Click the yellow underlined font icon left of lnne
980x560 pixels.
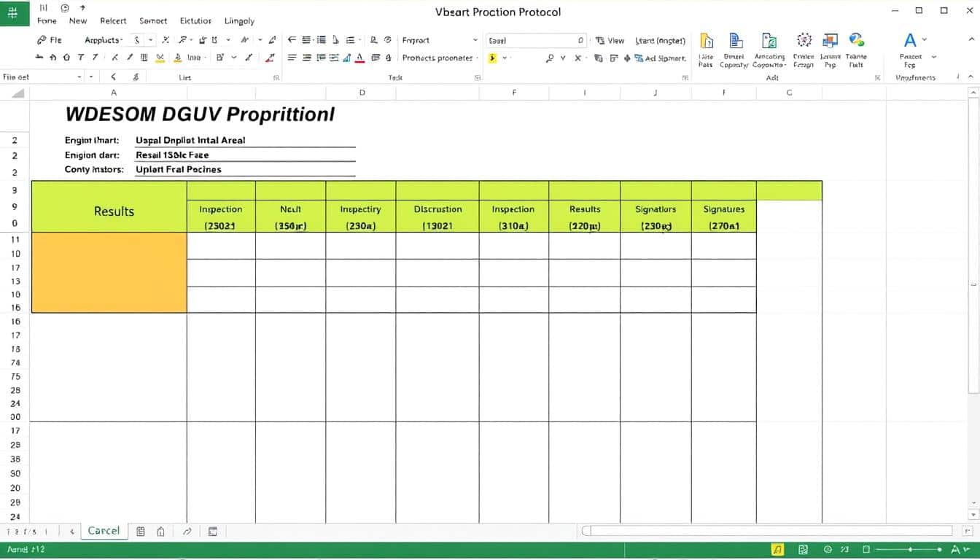[179, 58]
